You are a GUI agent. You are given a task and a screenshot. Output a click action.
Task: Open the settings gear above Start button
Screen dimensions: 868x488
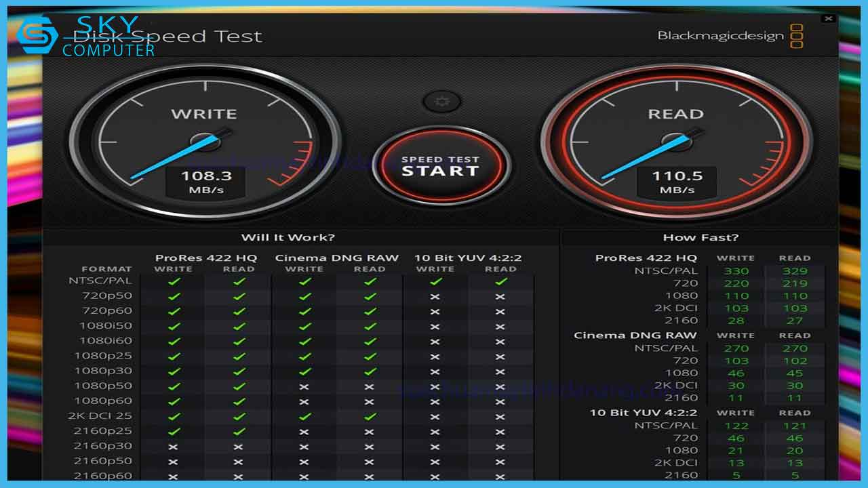[x=443, y=102]
